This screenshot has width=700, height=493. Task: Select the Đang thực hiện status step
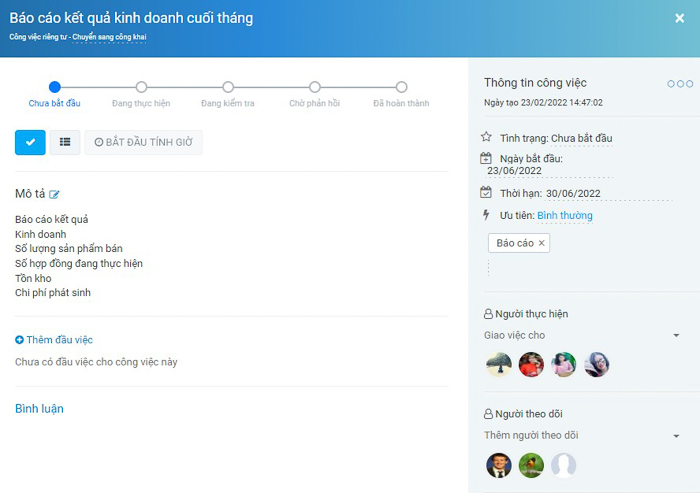pyautogui.click(x=141, y=87)
